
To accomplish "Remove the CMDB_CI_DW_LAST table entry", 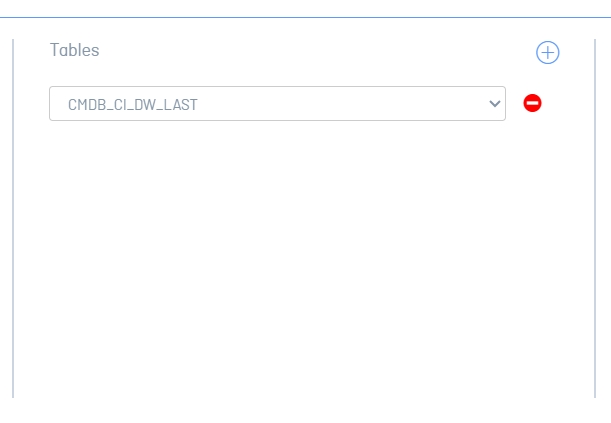I will [532, 103].
